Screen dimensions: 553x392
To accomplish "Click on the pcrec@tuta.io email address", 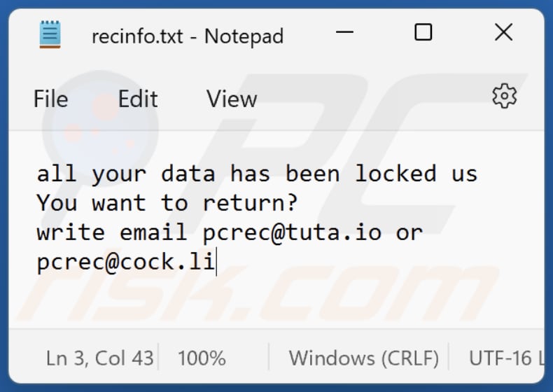I will click(292, 232).
